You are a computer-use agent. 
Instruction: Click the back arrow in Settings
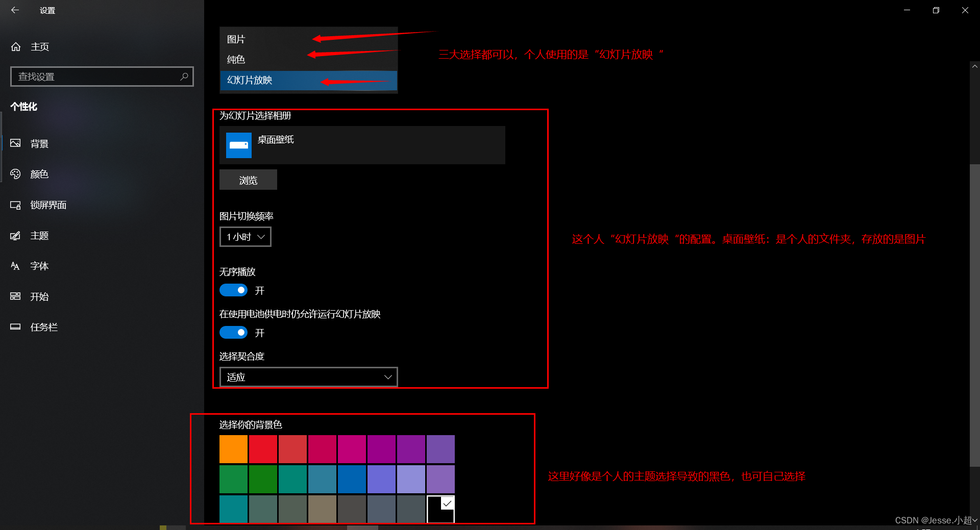(15, 10)
